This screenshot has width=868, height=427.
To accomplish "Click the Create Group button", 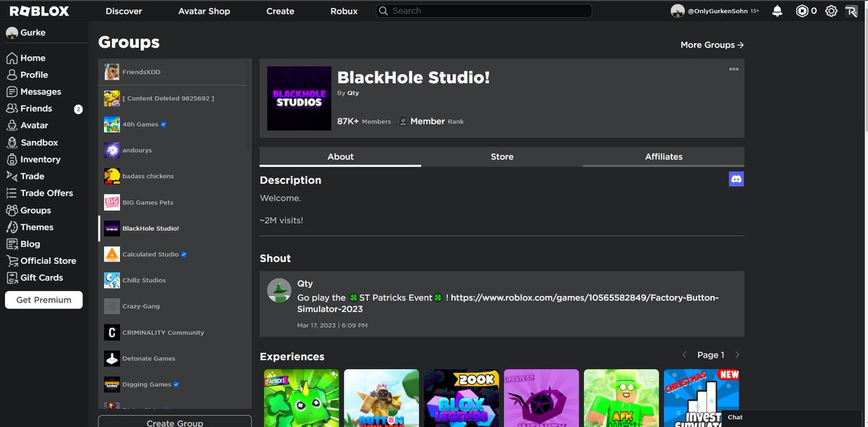I will click(x=175, y=421).
